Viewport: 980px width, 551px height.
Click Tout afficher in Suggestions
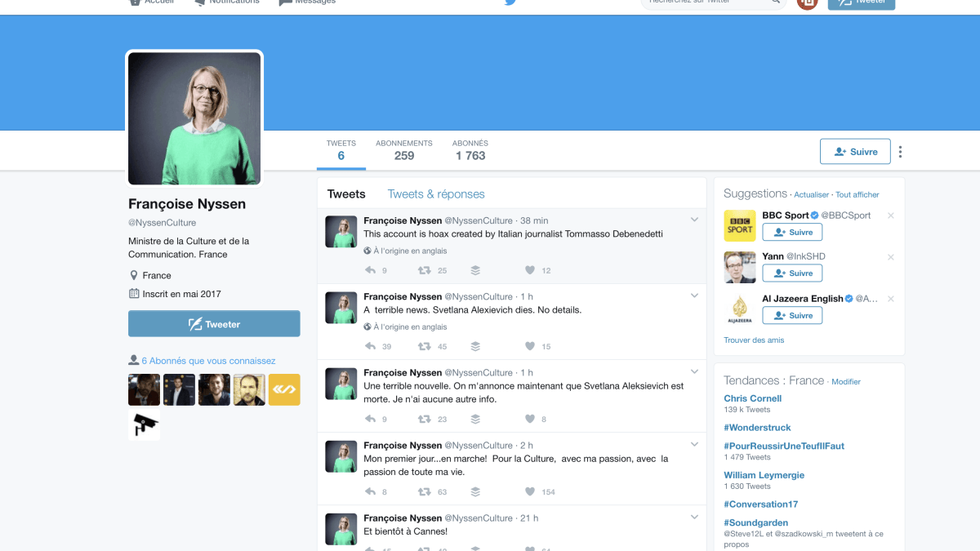tap(857, 195)
